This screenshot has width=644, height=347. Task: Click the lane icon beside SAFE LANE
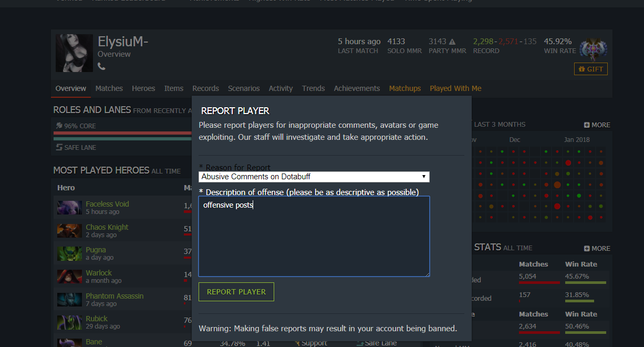59,147
